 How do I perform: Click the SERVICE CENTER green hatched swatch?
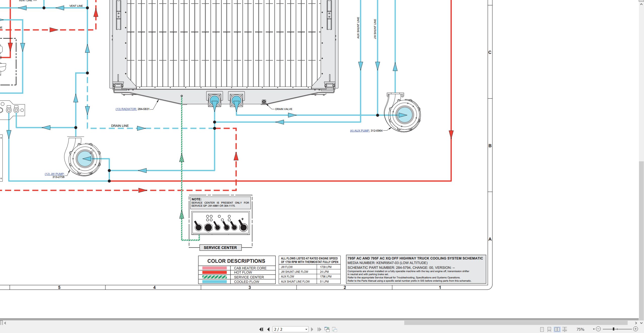coord(214,277)
